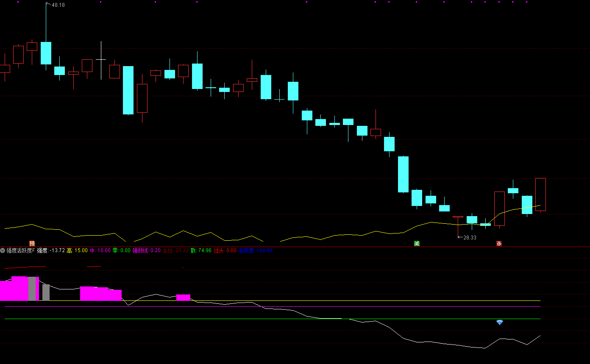The image size is (590, 364).
Task: Click the first gray histogram bar
Action: tap(32, 289)
